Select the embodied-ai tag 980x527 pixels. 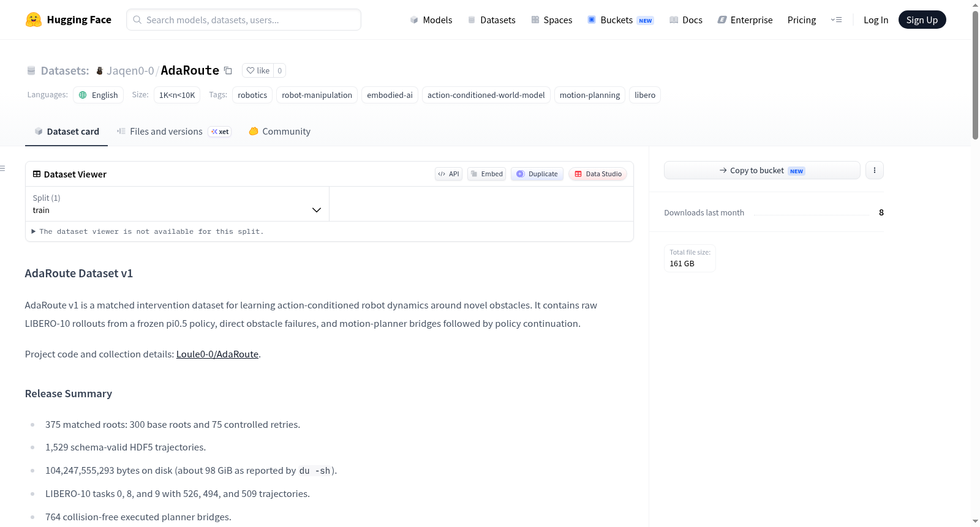390,95
